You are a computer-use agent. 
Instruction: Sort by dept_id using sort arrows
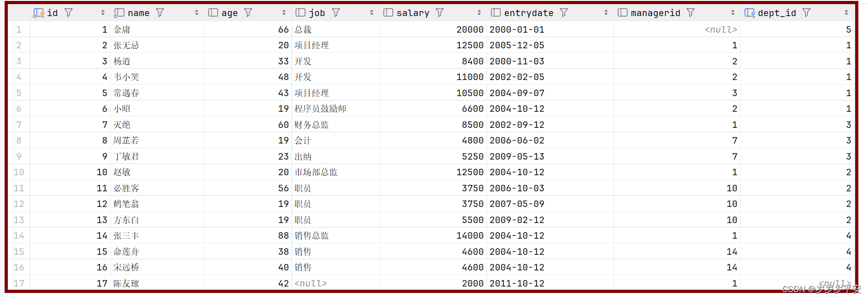pyautogui.click(x=846, y=13)
